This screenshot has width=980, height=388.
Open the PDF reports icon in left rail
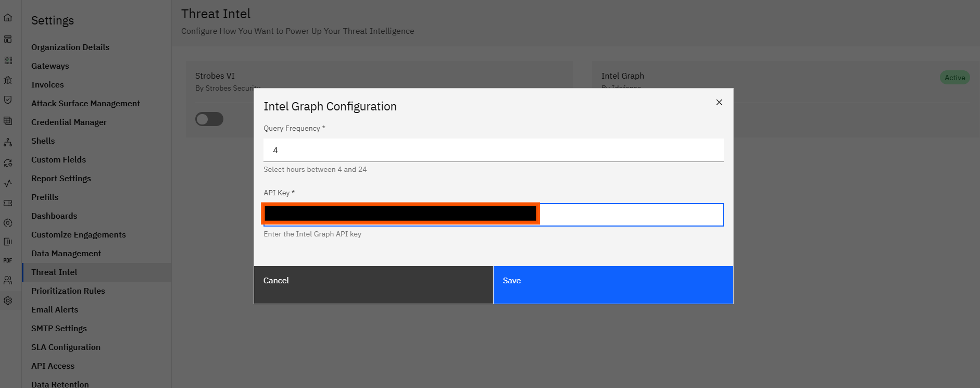[x=8, y=260]
